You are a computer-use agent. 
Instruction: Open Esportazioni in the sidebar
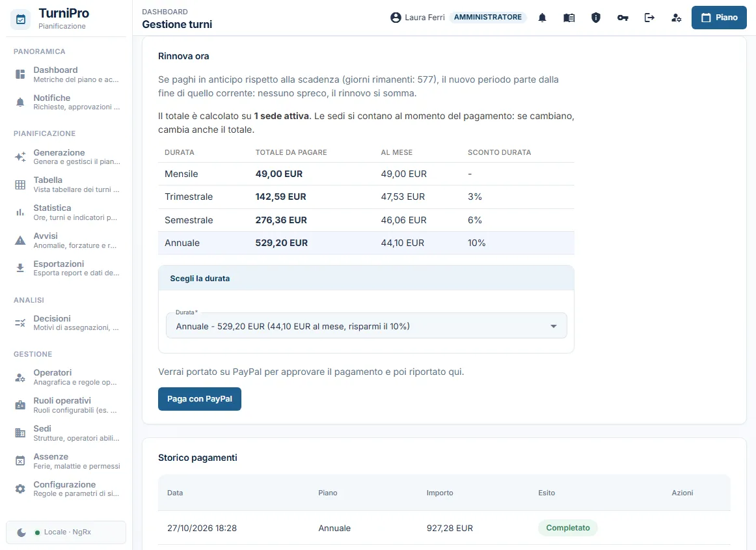point(66,268)
